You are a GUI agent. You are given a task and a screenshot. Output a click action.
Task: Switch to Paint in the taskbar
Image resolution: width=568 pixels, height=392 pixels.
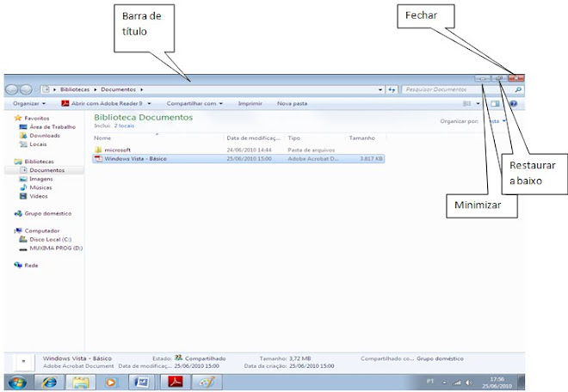pyautogui.click(x=206, y=383)
